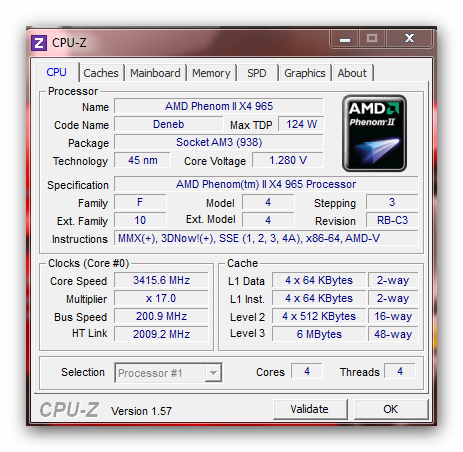Screen dimensions: 463x452
Task: Click the Core Speed value 3415.6 MHz
Action: pos(161,280)
